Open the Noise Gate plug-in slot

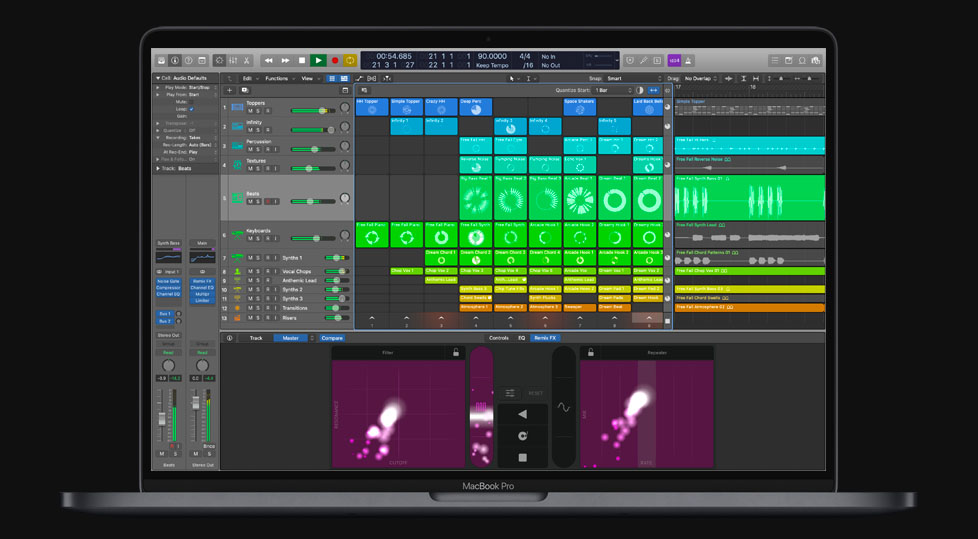pos(168,281)
